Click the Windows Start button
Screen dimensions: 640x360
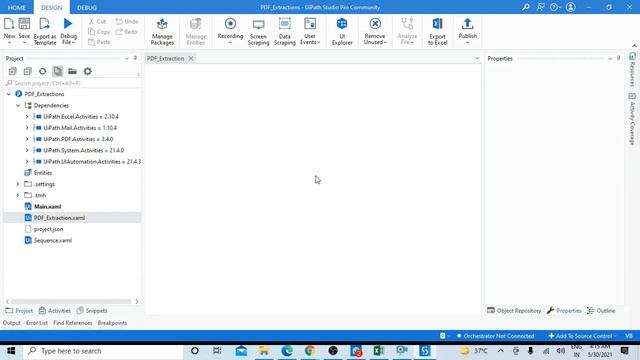pyautogui.click(x=11, y=351)
